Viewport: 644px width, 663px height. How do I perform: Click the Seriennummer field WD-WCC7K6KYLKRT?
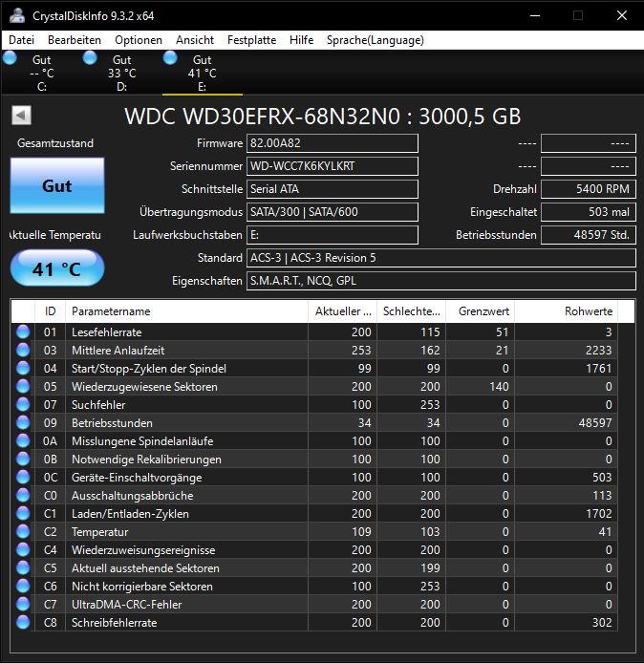point(333,166)
